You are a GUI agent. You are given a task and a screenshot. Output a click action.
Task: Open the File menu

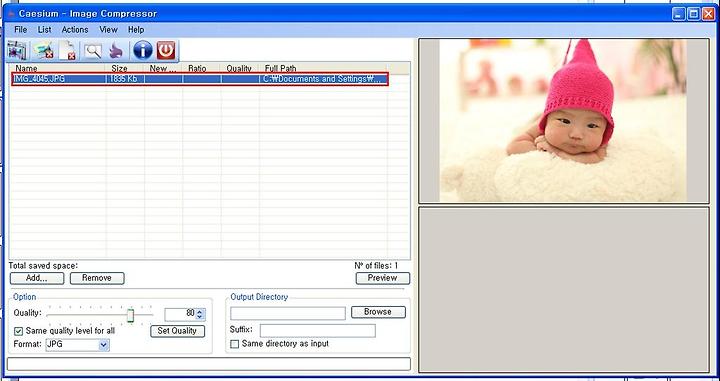[x=21, y=29]
